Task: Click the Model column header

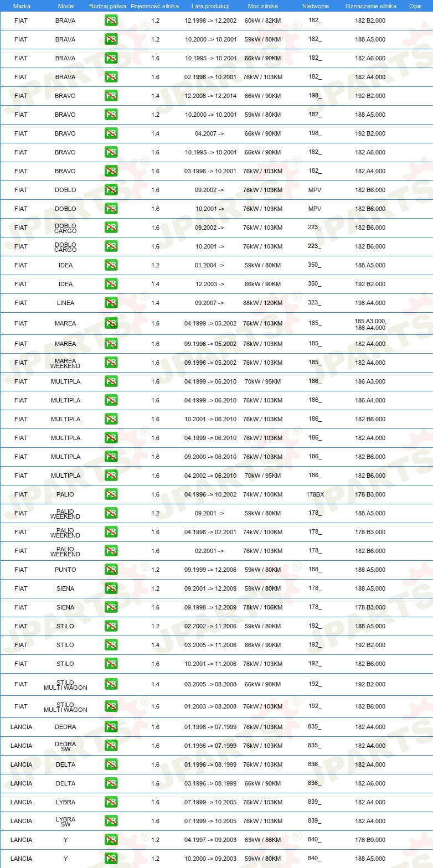Action: point(66,6)
